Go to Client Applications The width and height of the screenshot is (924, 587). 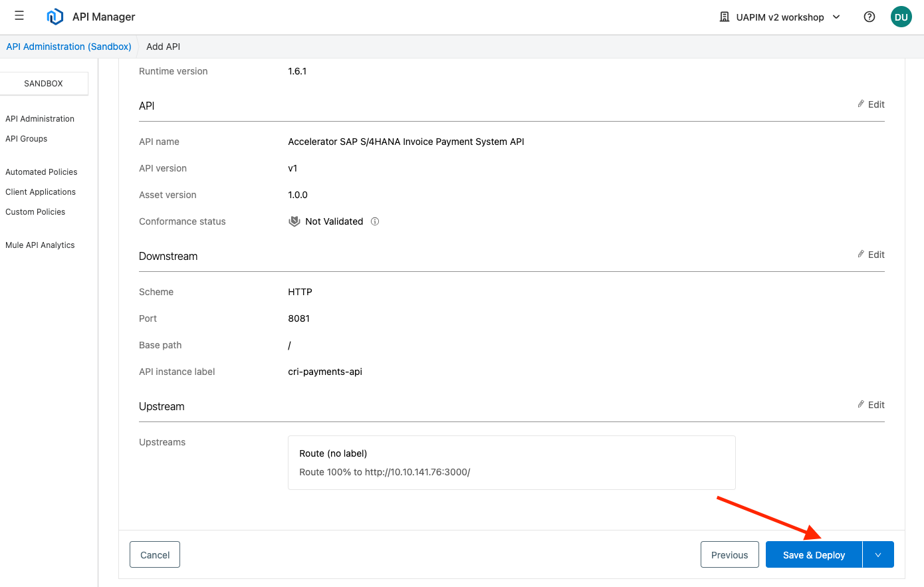[x=41, y=192]
